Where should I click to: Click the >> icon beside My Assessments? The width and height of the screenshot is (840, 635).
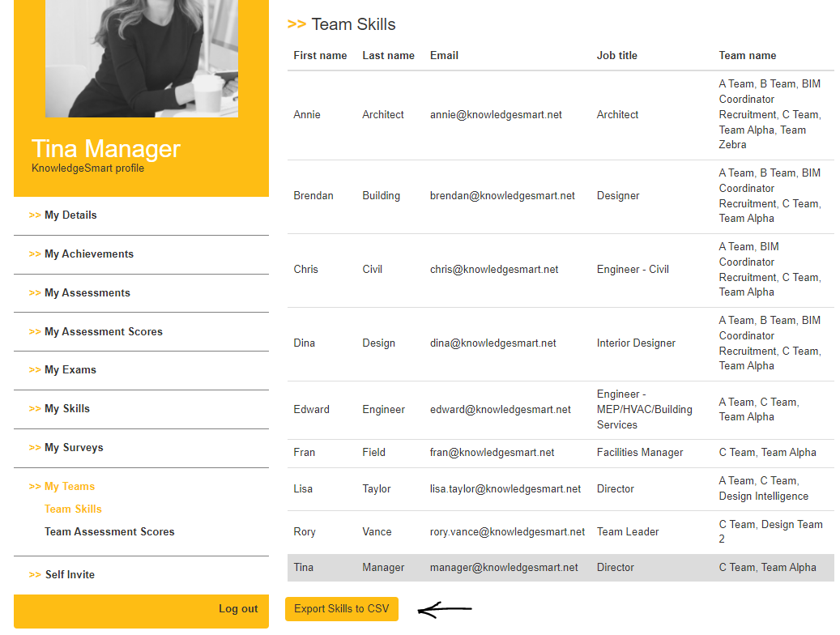[x=36, y=292]
